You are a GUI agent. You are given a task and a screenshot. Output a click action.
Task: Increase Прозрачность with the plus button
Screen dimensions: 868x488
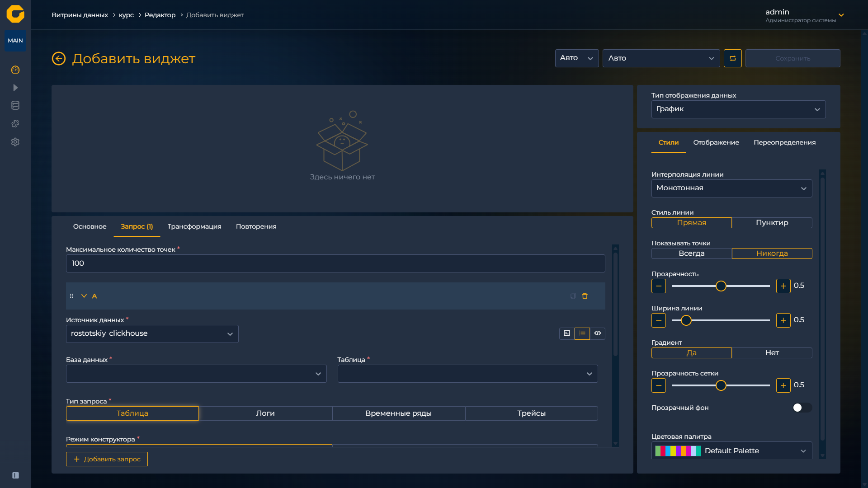tap(783, 286)
